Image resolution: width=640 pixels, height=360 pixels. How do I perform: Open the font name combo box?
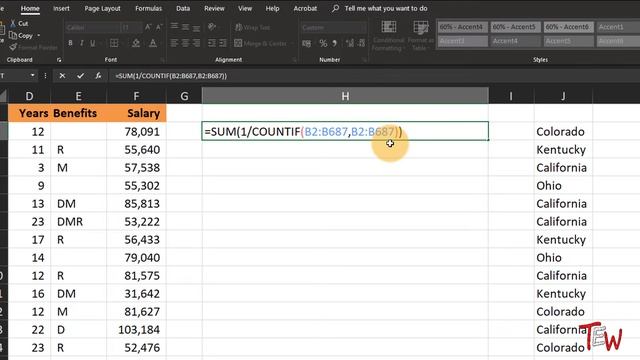click(92, 27)
